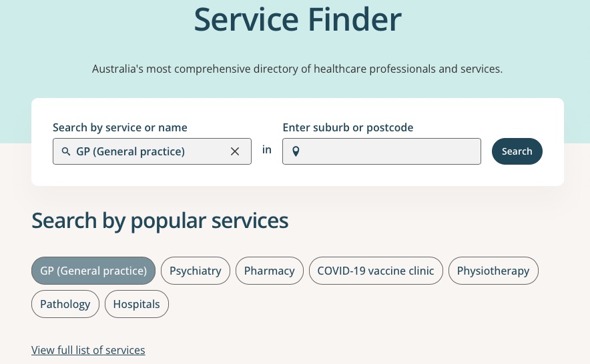
Task: Pick the Pathology service chip
Action: point(65,304)
